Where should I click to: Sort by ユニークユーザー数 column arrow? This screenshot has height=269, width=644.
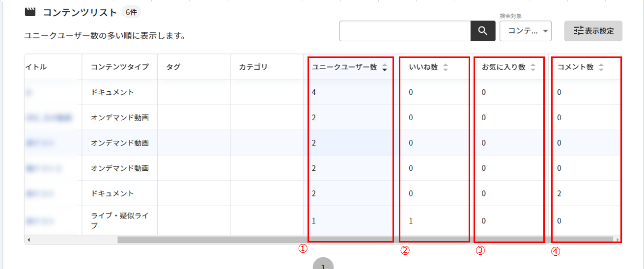385,67
